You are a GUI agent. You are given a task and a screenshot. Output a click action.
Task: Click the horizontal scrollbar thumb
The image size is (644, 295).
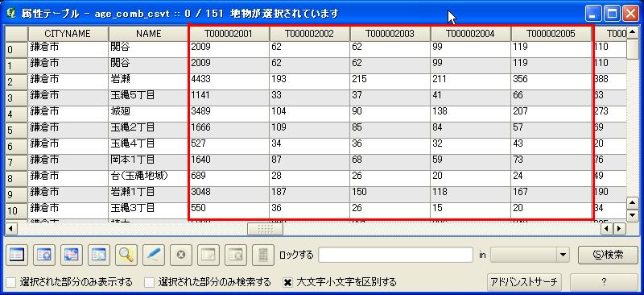(x=265, y=228)
